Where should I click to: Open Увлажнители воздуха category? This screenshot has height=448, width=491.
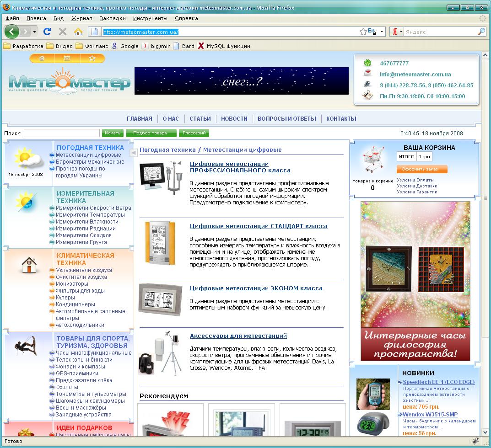point(84,270)
